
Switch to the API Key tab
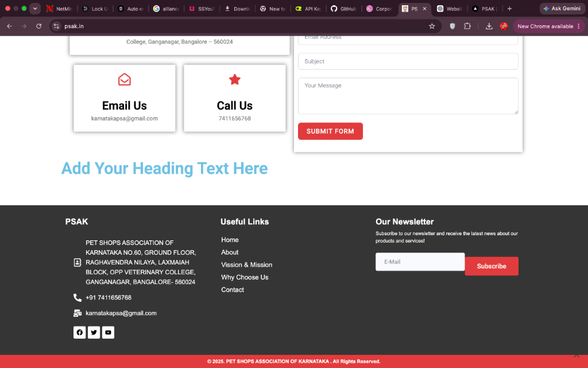coord(308,9)
